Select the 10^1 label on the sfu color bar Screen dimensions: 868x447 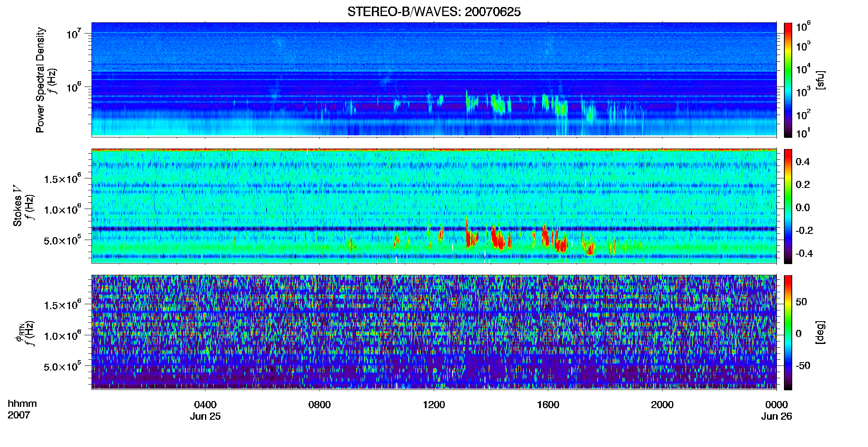pos(803,133)
